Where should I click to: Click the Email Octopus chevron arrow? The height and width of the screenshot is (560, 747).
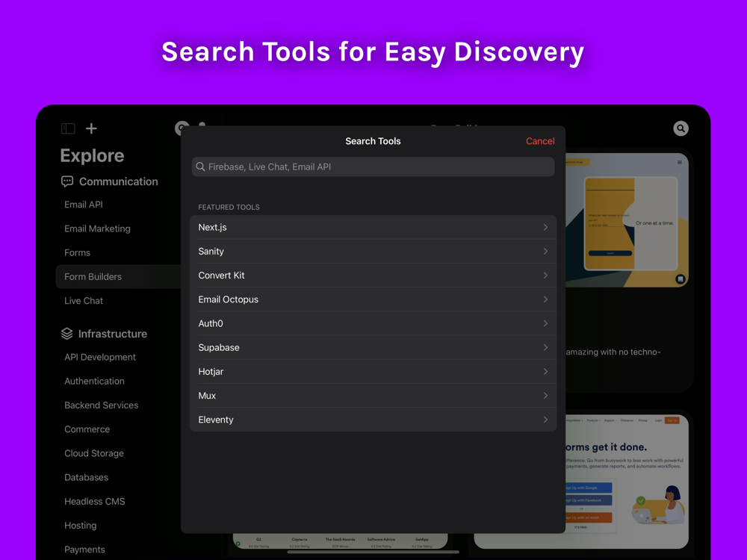[545, 299]
